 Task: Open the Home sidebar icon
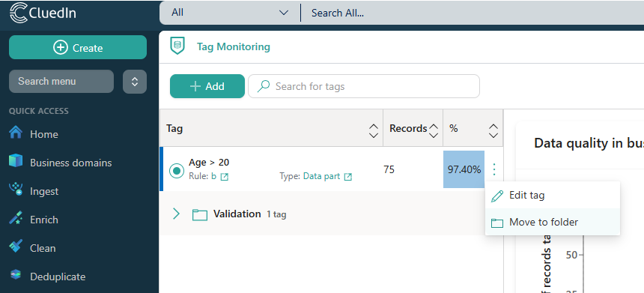point(16,133)
